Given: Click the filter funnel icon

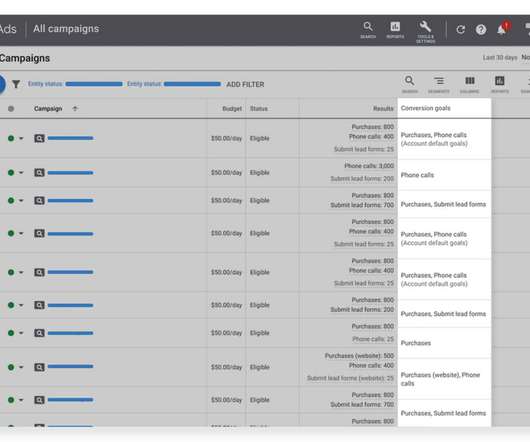Looking at the screenshot, I should pos(16,84).
